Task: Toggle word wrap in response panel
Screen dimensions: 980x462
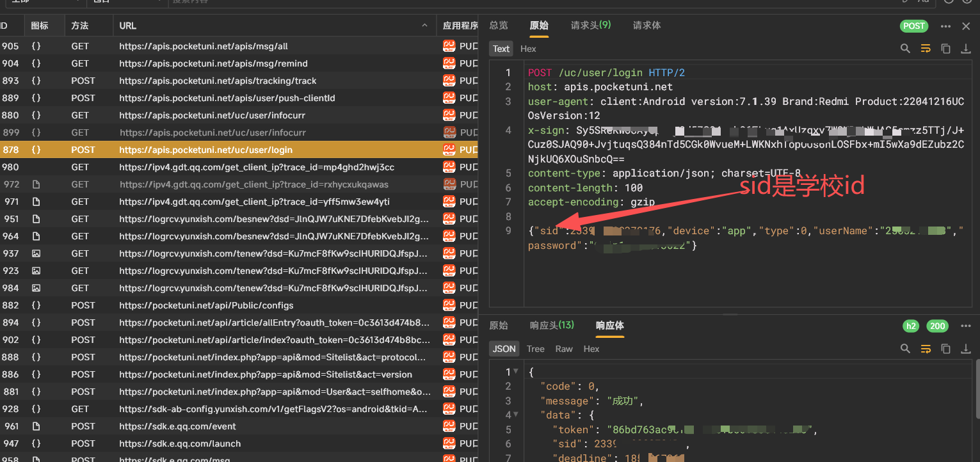Action: pyautogui.click(x=925, y=349)
